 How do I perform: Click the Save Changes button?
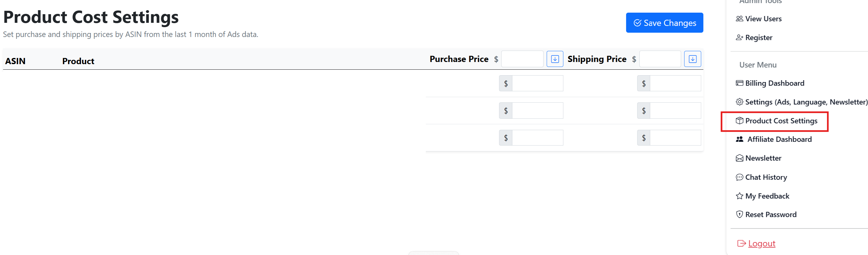coord(664,23)
